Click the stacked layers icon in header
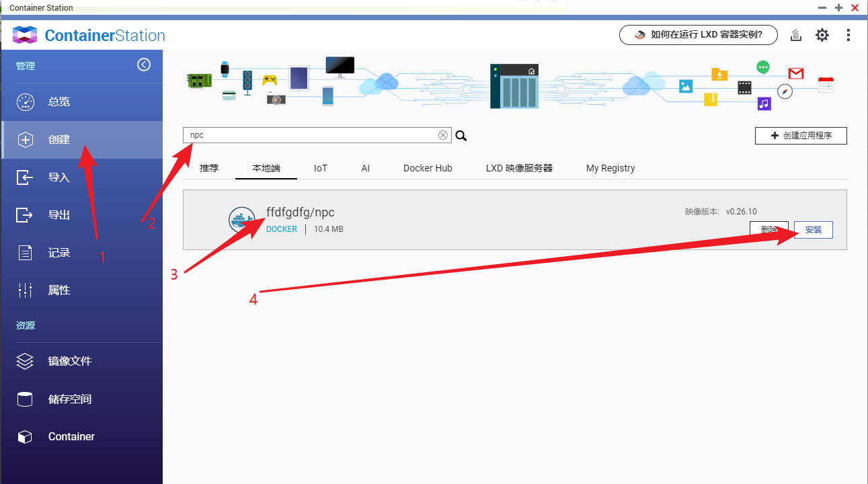868x484 pixels. click(796, 36)
